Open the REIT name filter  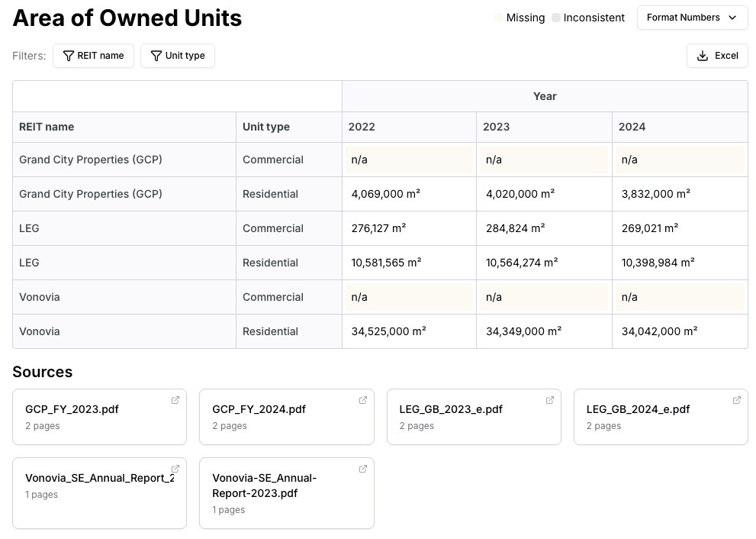93,56
